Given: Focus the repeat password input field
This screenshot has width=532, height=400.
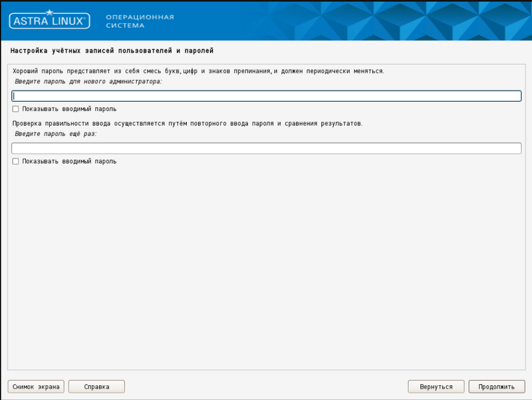Looking at the screenshot, I should 266,148.
